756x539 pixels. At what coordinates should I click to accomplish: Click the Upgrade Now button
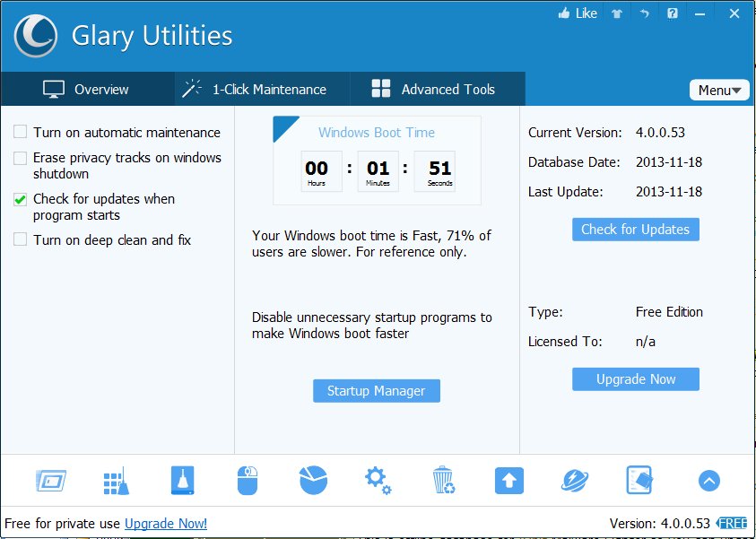point(636,379)
